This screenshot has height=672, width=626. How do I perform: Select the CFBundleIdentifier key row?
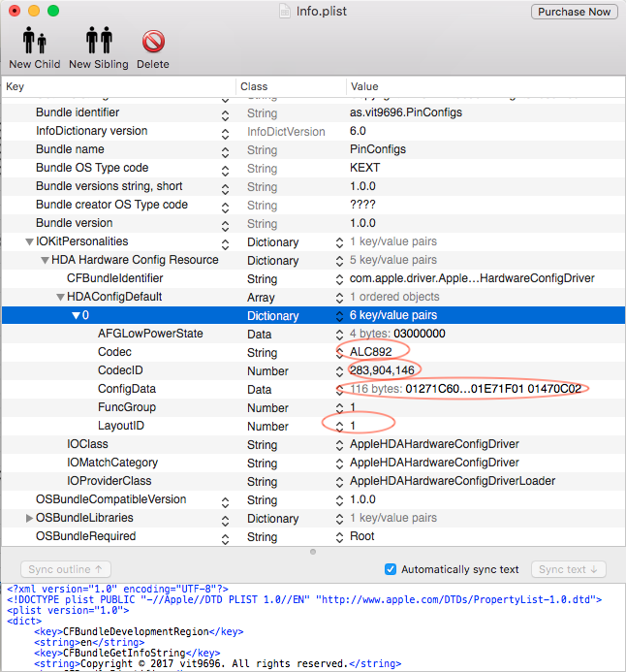(x=114, y=278)
